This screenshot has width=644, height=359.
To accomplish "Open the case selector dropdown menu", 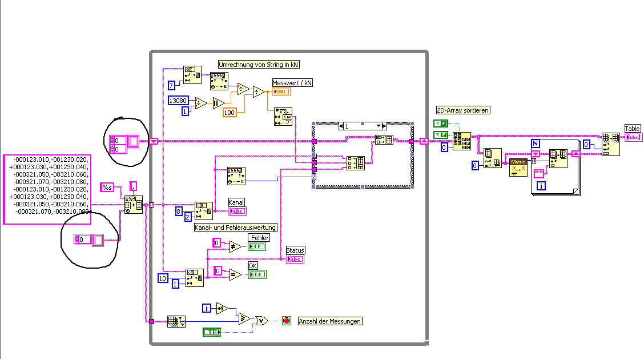I will pos(379,126).
